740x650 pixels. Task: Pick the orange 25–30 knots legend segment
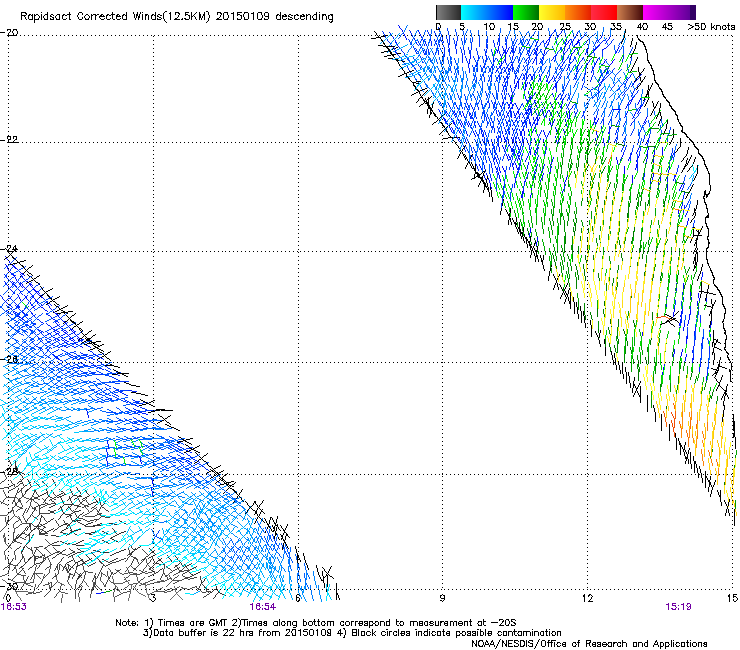578,12
